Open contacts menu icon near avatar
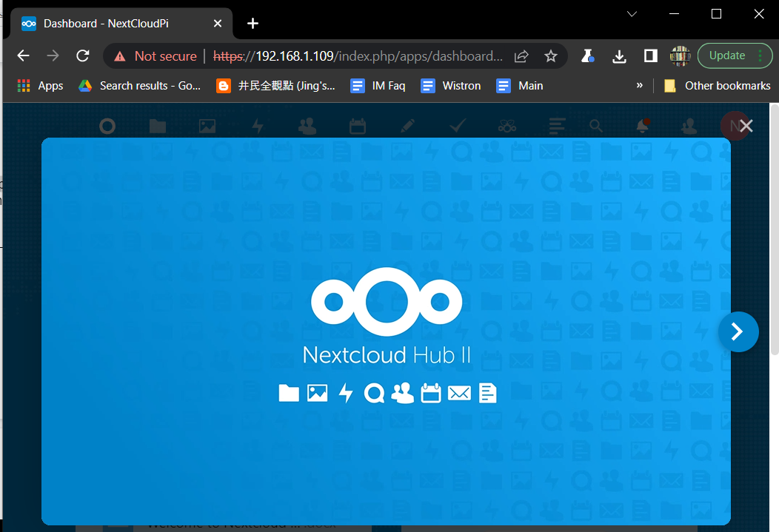Image resolution: width=779 pixels, height=532 pixels. point(689,126)
